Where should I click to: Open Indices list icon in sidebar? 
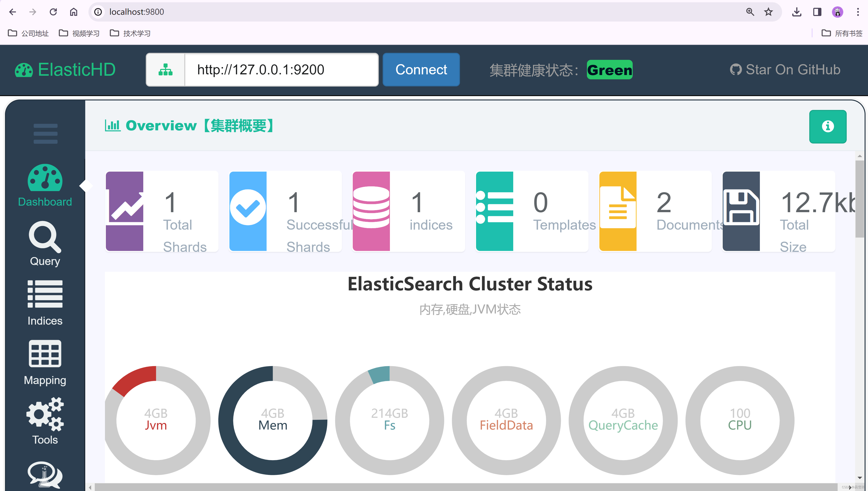[x=45, y=294]
